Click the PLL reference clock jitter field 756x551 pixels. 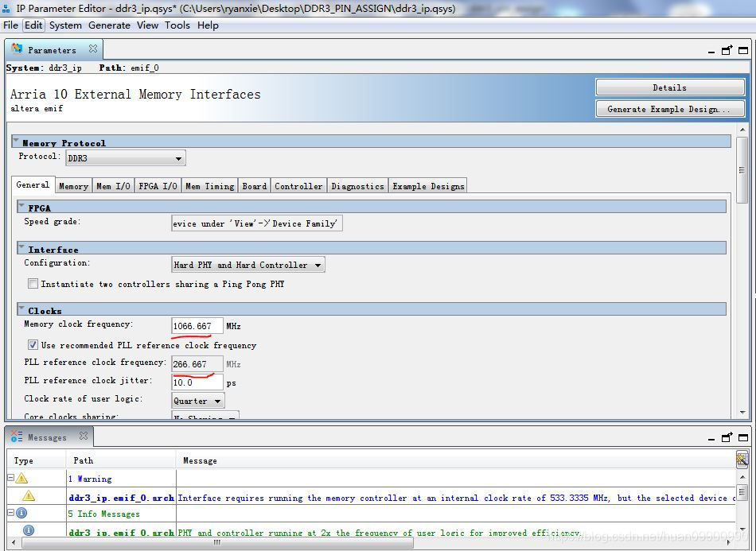point(197,382)
